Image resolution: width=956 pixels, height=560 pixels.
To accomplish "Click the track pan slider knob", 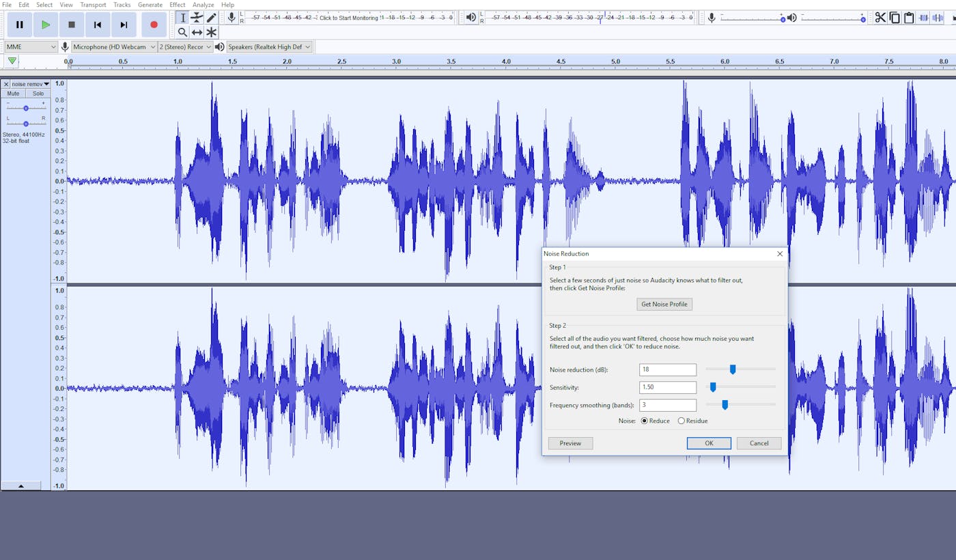I will click(x=26, y=124).
